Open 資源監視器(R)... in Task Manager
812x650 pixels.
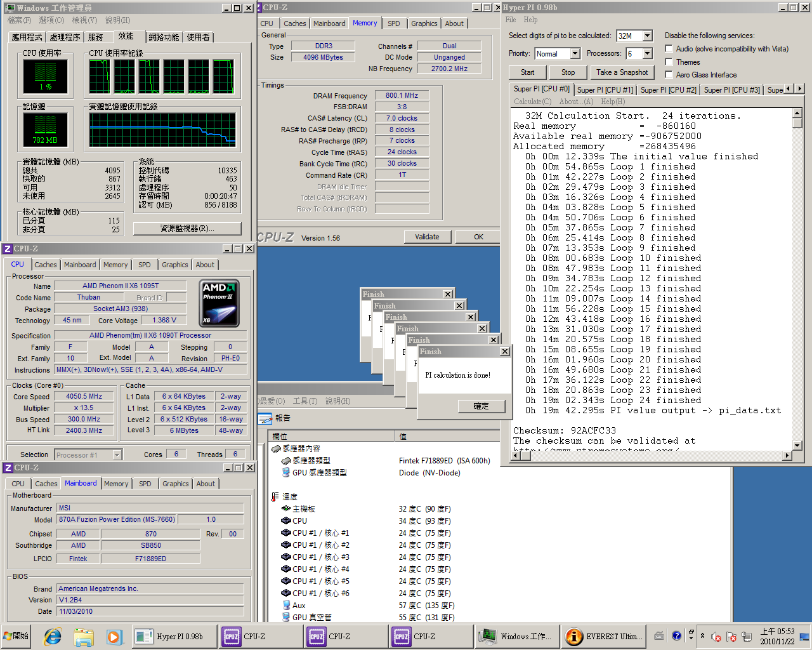(x=187, y=229)
